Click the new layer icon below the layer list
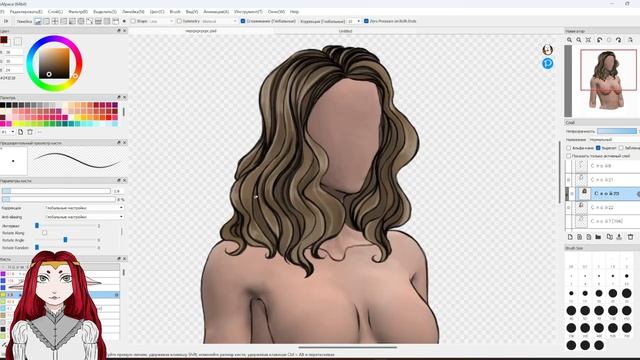Viewport: 640px width, 360px height. click(570, 237)
